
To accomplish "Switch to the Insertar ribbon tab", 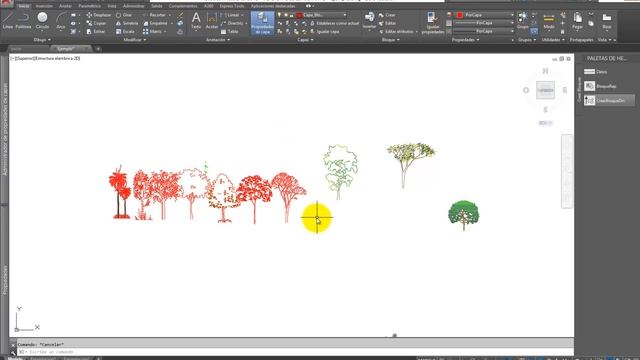I will pos(44,6).
